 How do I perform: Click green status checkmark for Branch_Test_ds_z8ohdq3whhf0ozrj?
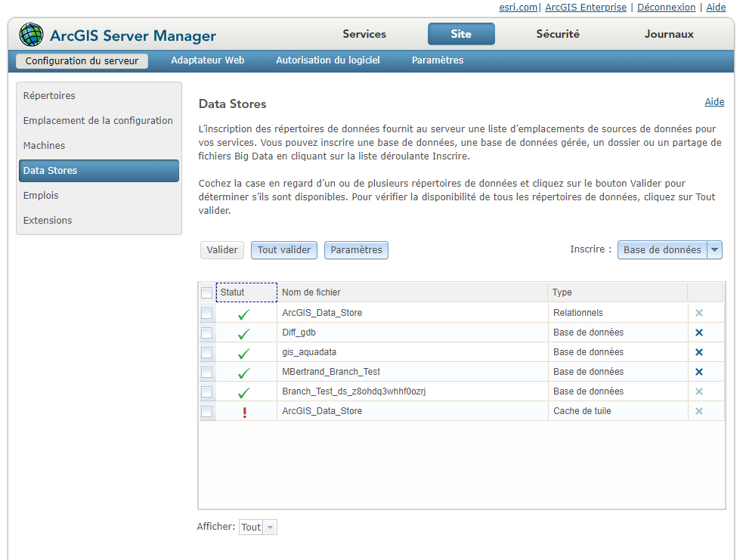pyautogui.click(x=244, y=393)
